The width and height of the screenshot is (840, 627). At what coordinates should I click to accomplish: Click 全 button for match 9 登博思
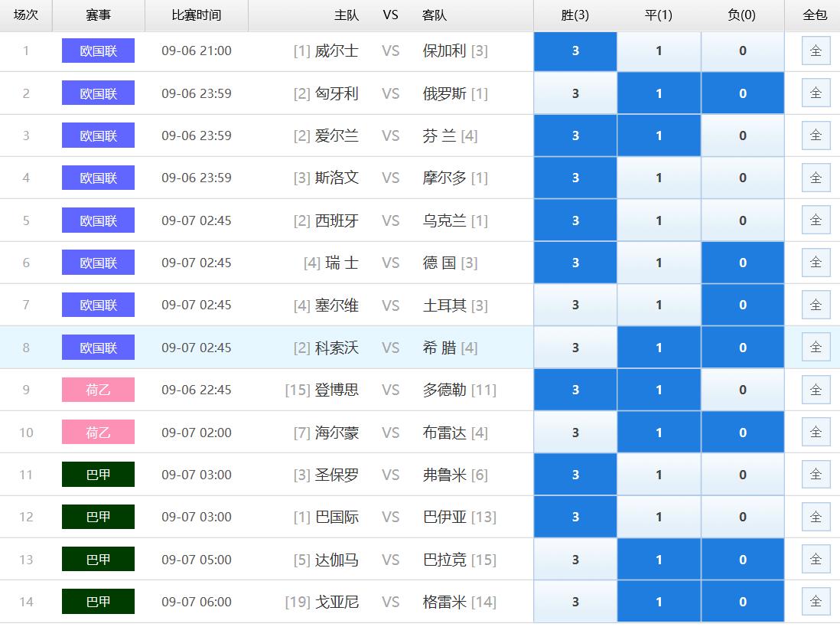click(x=816, y=390)
